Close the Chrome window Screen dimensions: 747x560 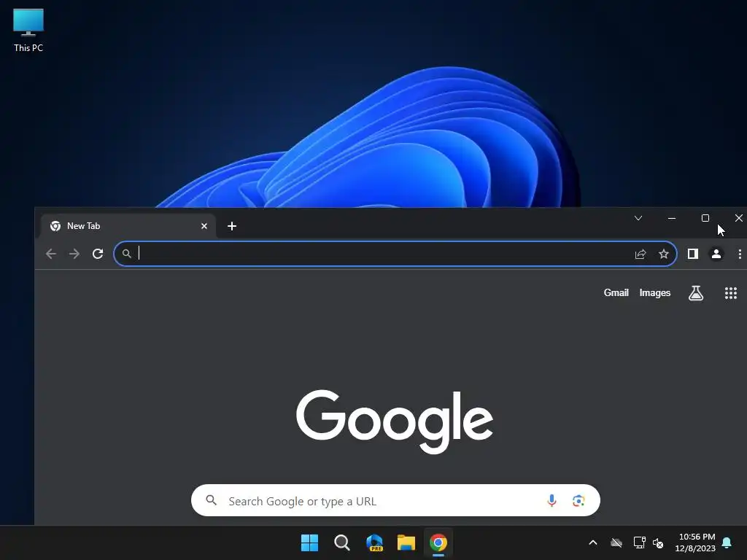coord(739,218)
